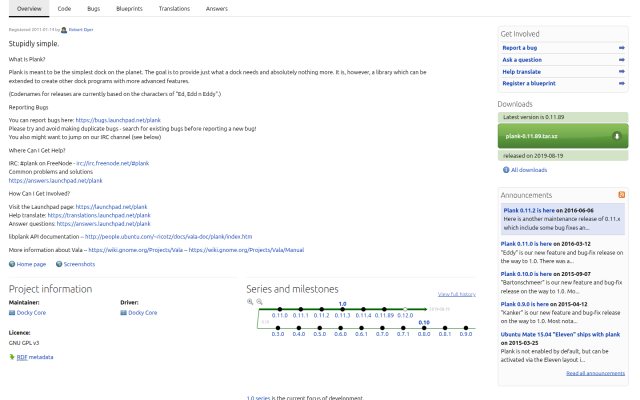Open the Driver Docky Core link
Viewport: 640px width, 400px height.
click(143, 313)
